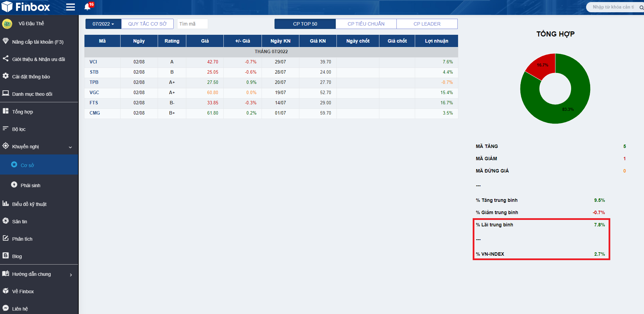Click the % Lãi trung bình label
Screen dimensions: 644x314
tap(494, 225)
